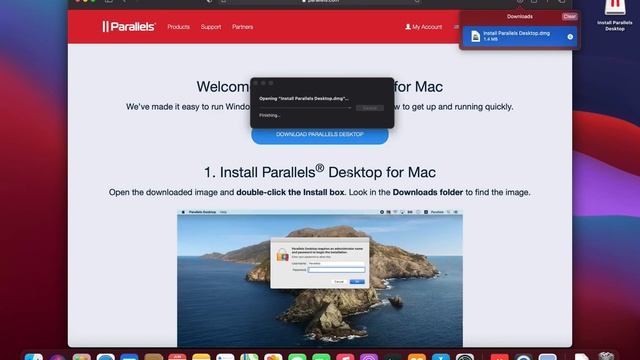Open the Partners menu
The height and width of the screenshot is (360, 640).
tap(242, 27)
